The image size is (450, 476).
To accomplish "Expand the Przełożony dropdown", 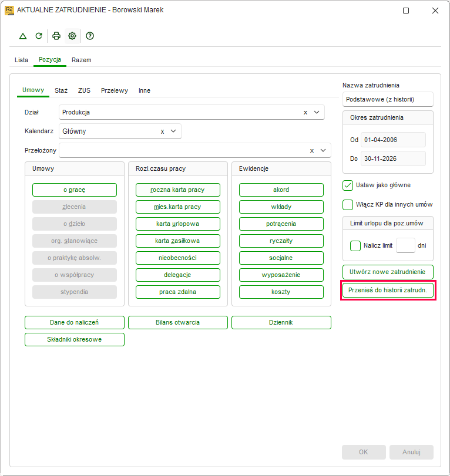I will [323, 150].
